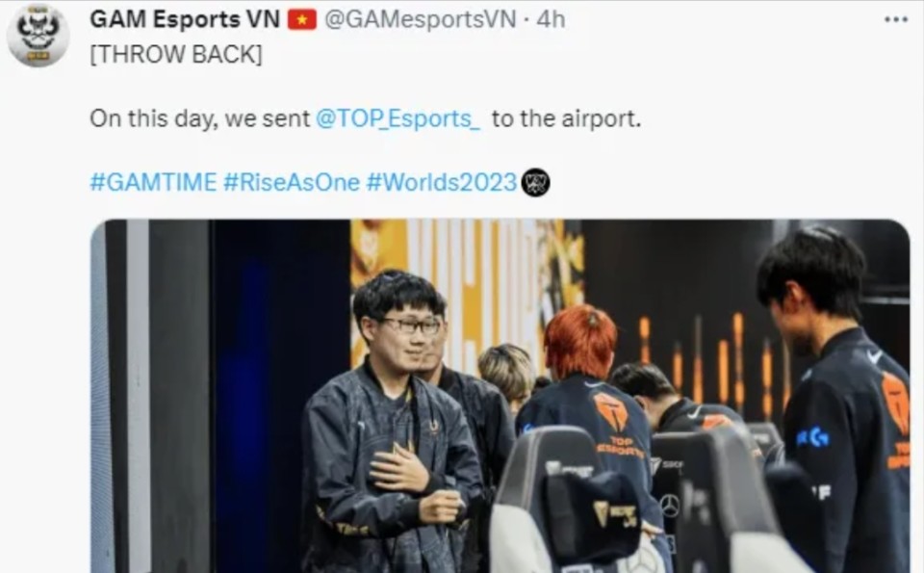Viewport: 924px width, 573px height.
Task: Click the "to the airport." text
Action: (x=566, y=118)
